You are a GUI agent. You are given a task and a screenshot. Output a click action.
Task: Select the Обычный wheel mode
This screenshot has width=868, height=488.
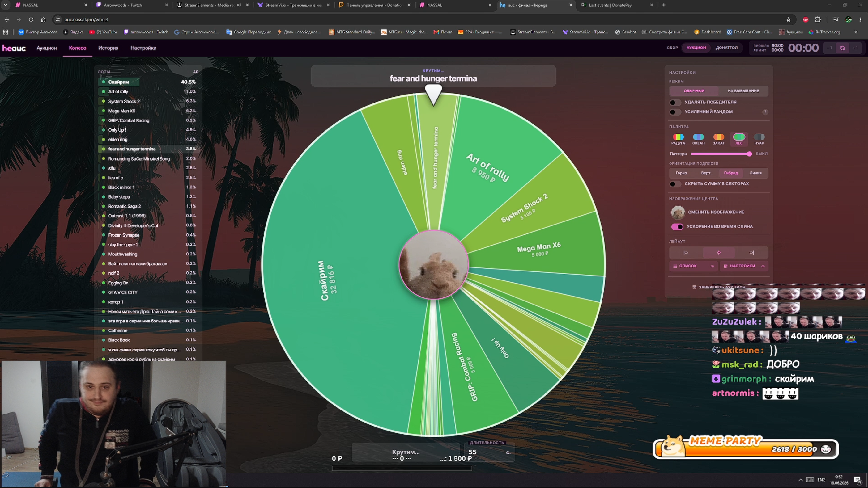pyautogui.click(x=694, y=91)
